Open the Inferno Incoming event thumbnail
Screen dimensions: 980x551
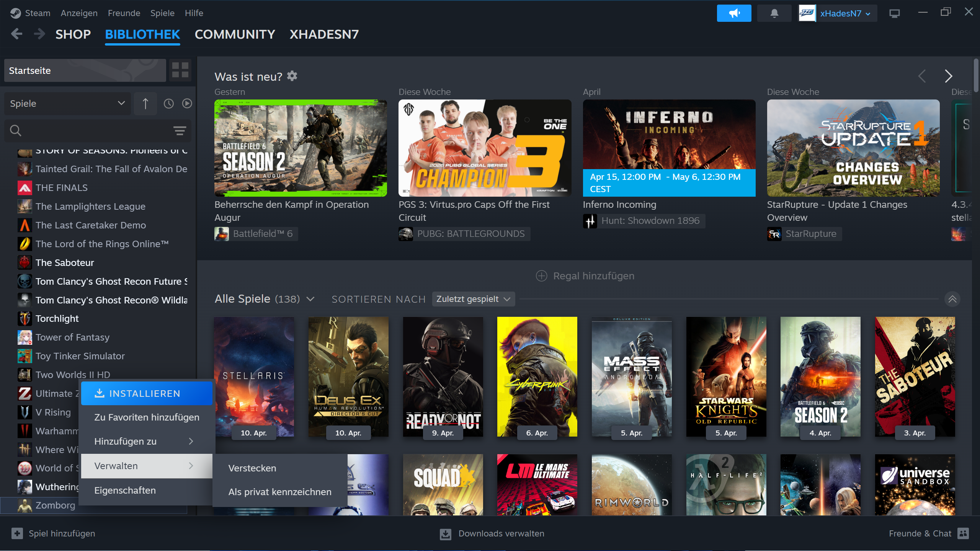tap(669, 148)
